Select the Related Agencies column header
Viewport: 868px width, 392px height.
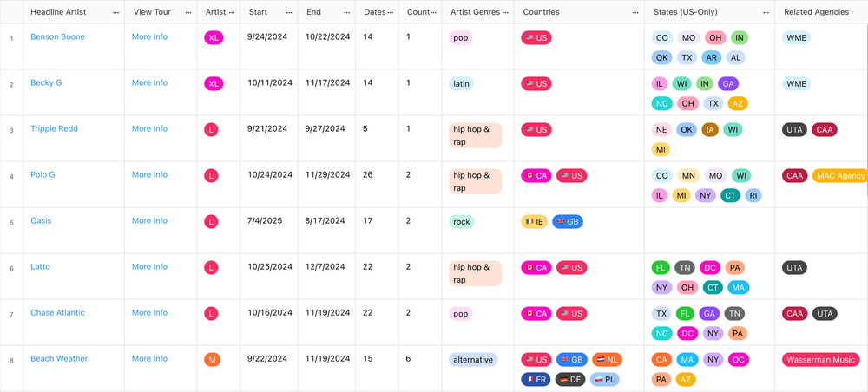(817, 12)
